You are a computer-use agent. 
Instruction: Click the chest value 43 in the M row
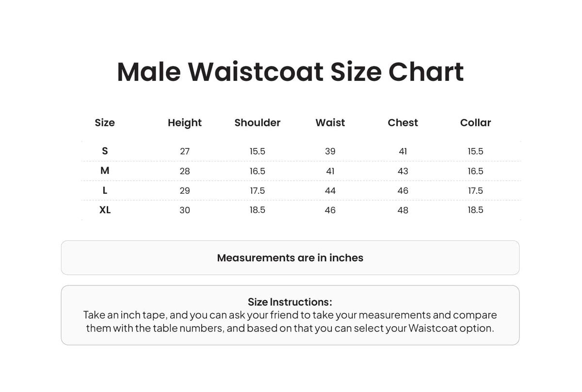[x=403, y=171]
